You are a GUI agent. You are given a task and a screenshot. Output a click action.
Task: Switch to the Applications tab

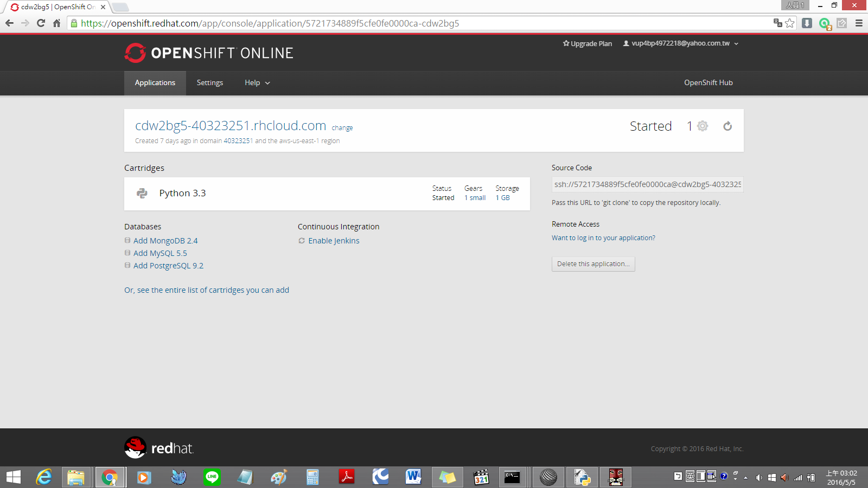point(155,82)
